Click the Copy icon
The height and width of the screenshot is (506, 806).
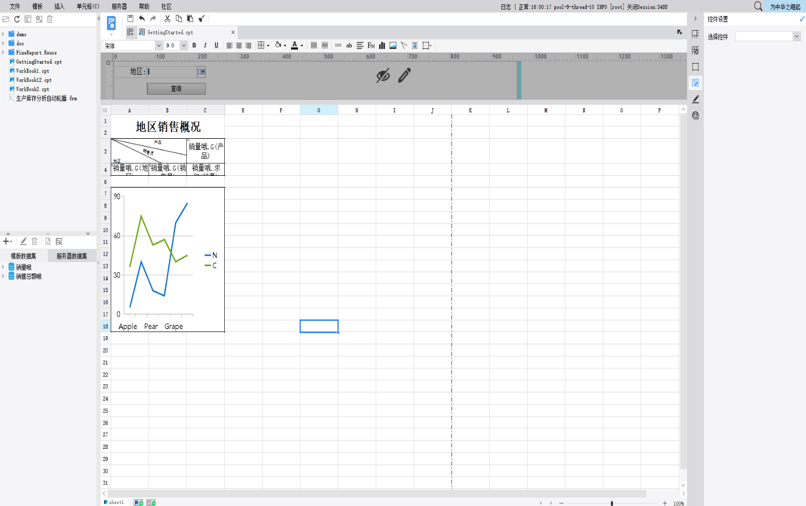[178, 19]
